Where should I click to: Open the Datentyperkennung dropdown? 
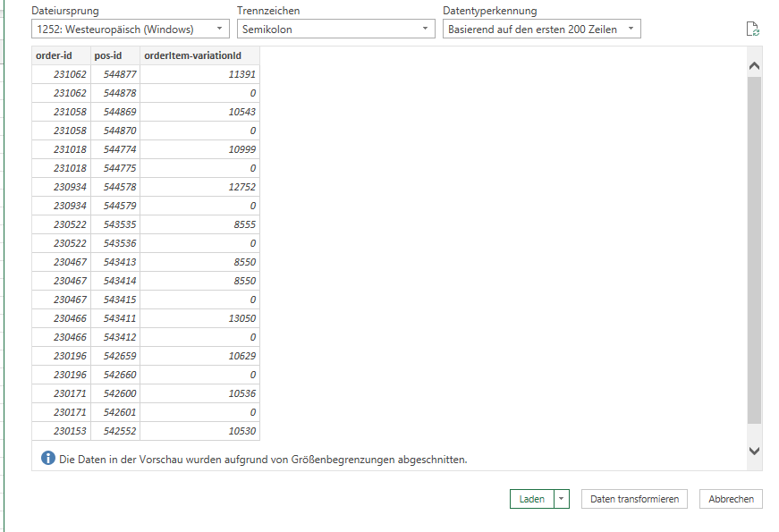541,30
